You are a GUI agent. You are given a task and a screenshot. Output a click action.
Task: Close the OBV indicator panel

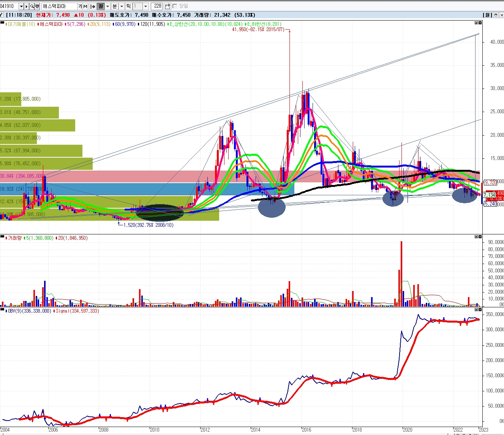[x=480, y=310]
